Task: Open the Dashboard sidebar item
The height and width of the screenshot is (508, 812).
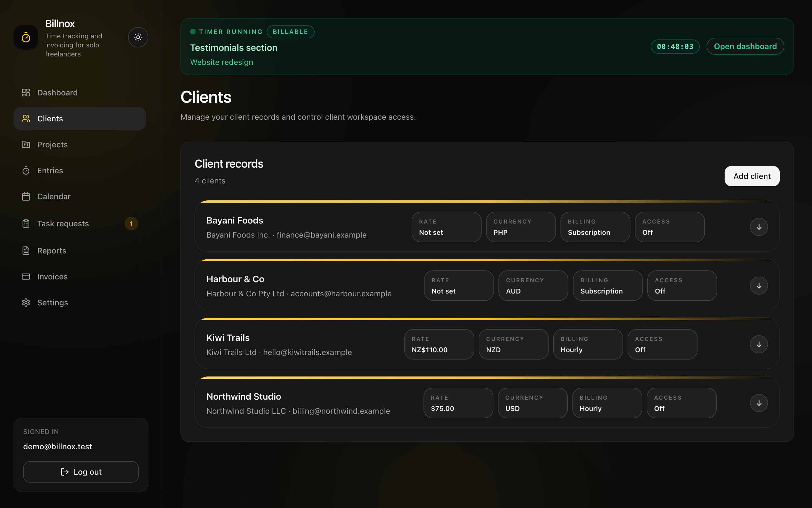Action: click(x=80, y=93)
